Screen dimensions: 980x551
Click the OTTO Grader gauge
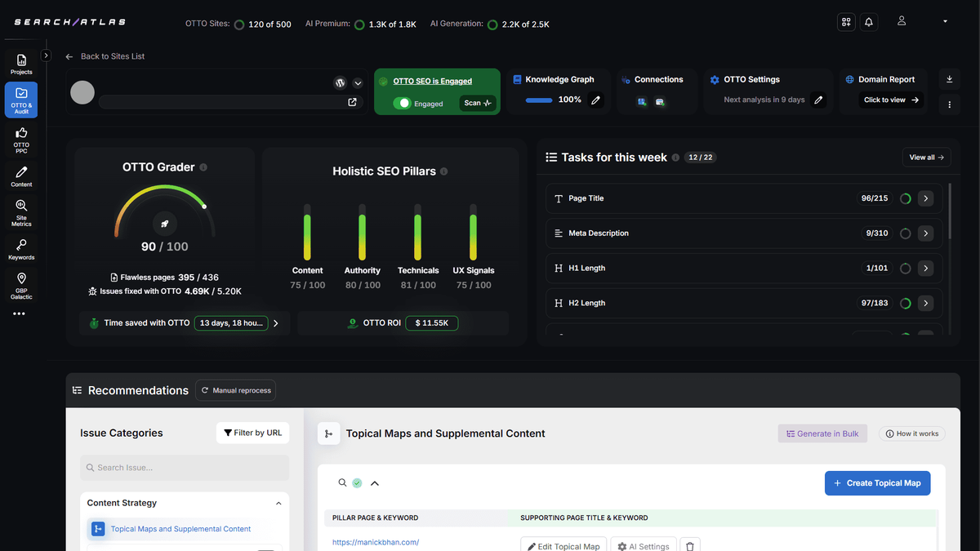(165, 211)
